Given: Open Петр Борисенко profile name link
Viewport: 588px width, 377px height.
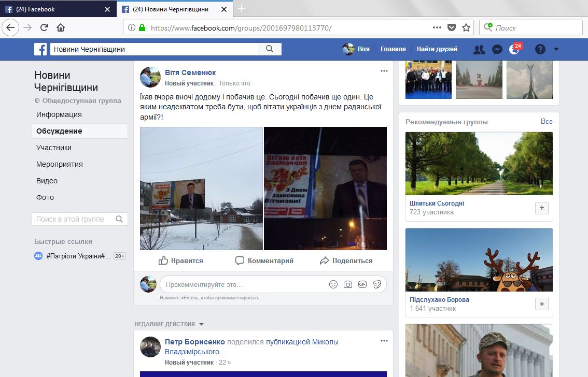Looking at the screenshot, I should click(194, 342).
